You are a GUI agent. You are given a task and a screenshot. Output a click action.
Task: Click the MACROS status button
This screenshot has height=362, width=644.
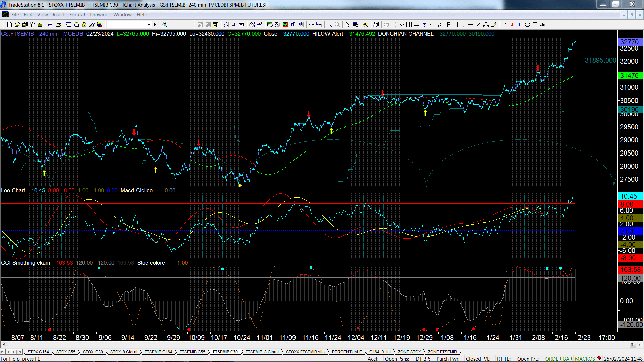(585, 359)
